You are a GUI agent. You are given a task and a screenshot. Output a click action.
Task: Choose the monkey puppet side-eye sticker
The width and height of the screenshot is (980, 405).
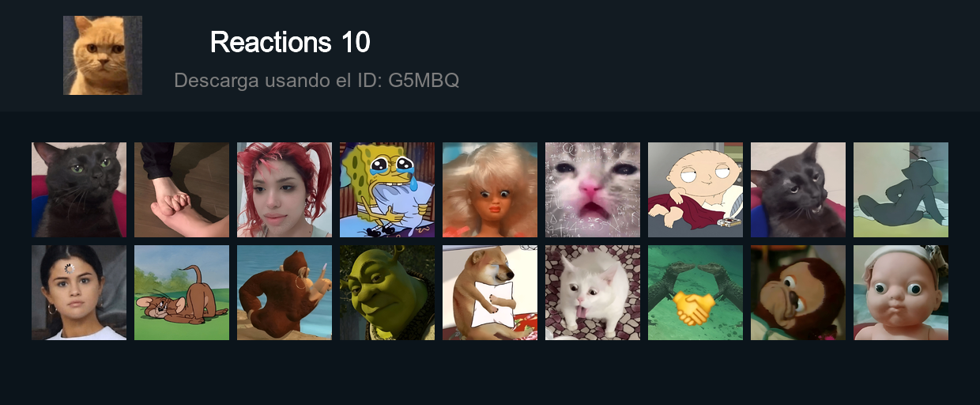pos(798,293)
